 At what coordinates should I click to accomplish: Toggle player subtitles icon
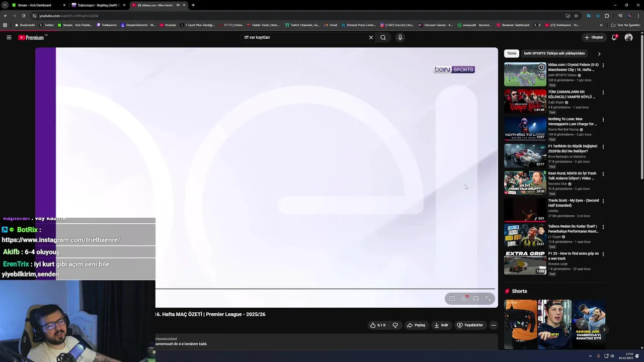pyautogui.click(x=452, y=299)
